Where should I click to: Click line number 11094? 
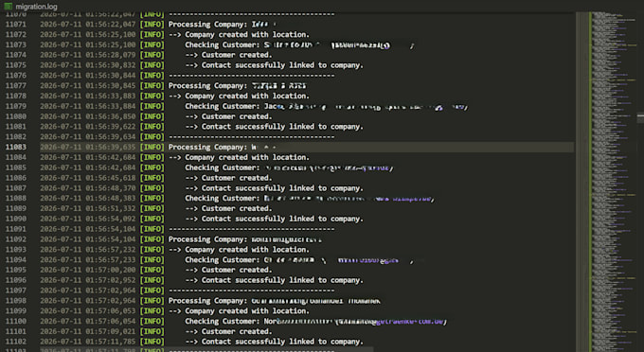pos(15,259)
